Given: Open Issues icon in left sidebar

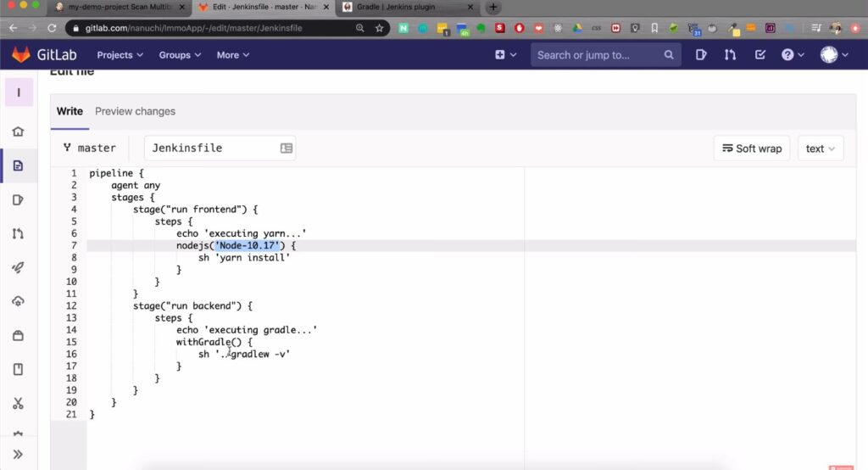Looking at the screenshot, I should point(19,199).
